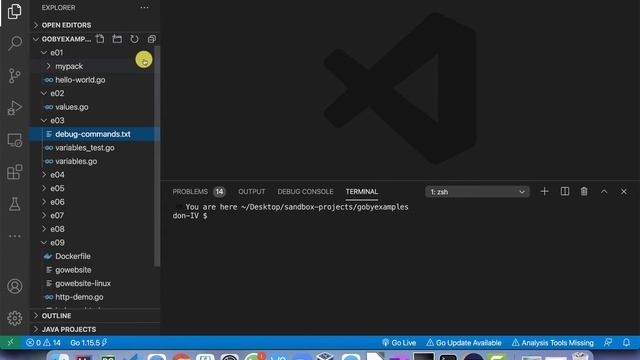640x360 pixels.
Task: Switch to the Output tab
Action: tap(251, 191)
